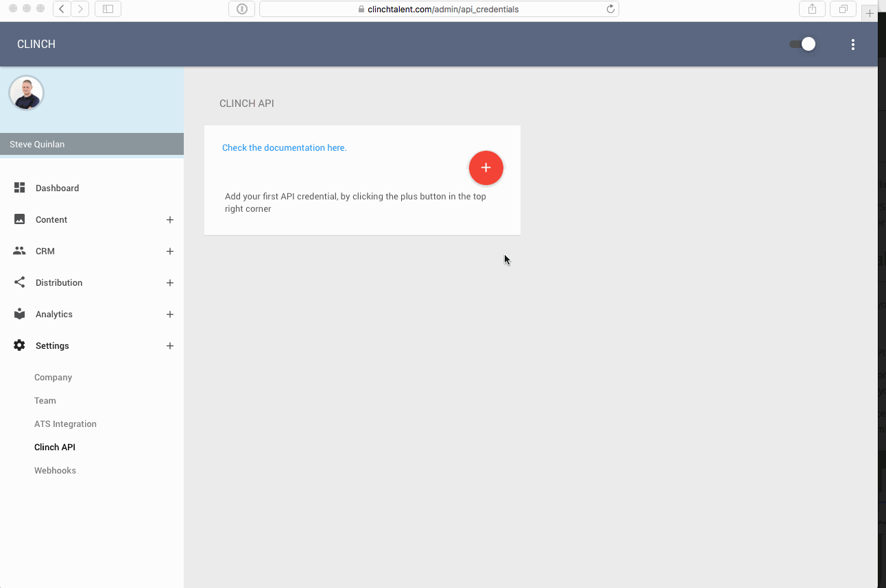The height and width of the screenshot is (588, 886).
Task: Open ATS Integration settings
Action: click(65, 424)
